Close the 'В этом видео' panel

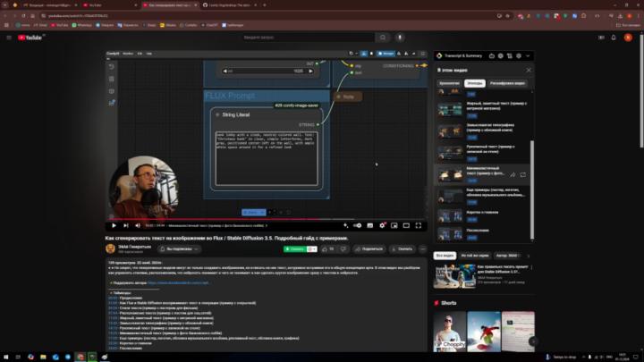coord(529,71)
